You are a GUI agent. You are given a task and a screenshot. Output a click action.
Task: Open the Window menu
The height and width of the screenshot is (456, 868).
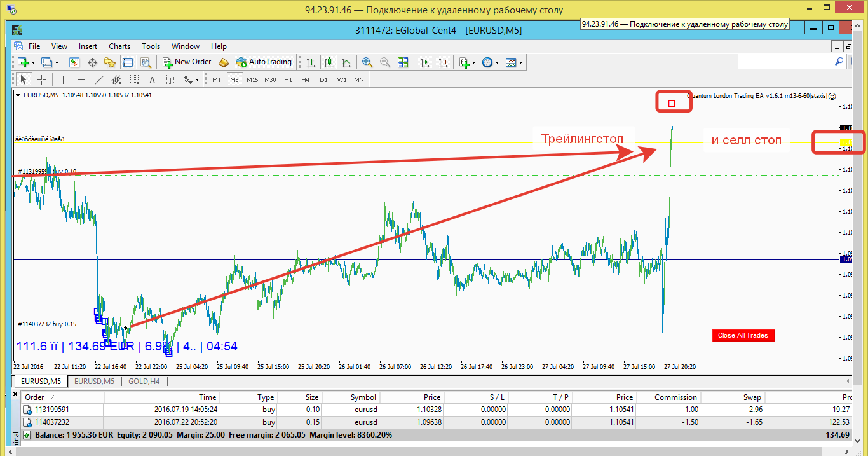click(186, 46)
